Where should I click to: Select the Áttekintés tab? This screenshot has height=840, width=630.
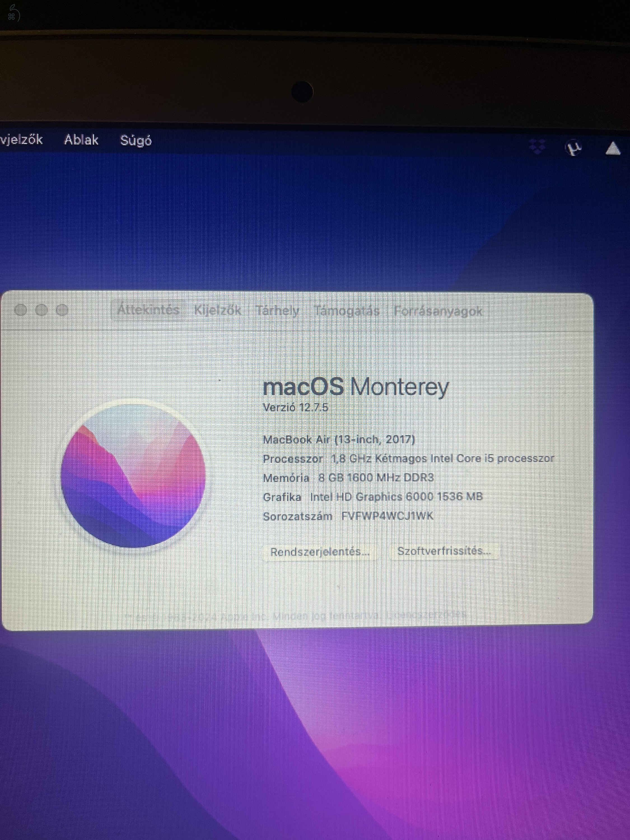148,310
